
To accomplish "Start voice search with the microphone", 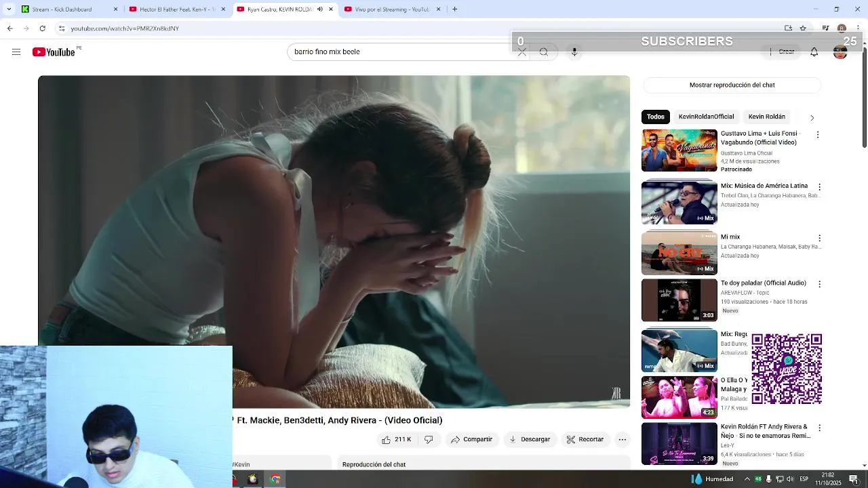I will 574,52.
